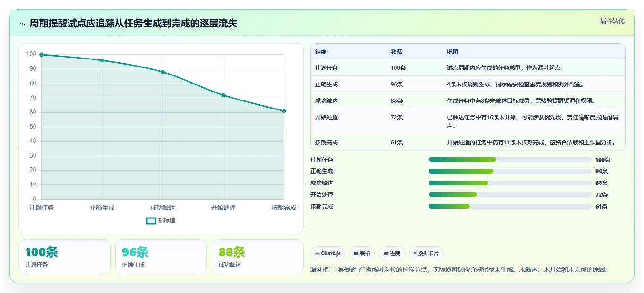The image size is (644, 293).
Task: Select the 成功触达 data point on the chart
Action: click(x=163, y=72)
